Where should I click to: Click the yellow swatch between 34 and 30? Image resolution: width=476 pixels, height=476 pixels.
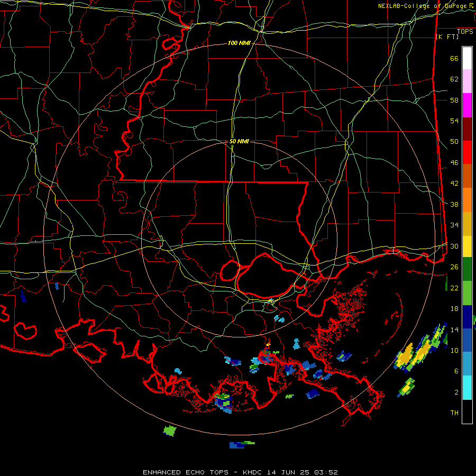467,246
